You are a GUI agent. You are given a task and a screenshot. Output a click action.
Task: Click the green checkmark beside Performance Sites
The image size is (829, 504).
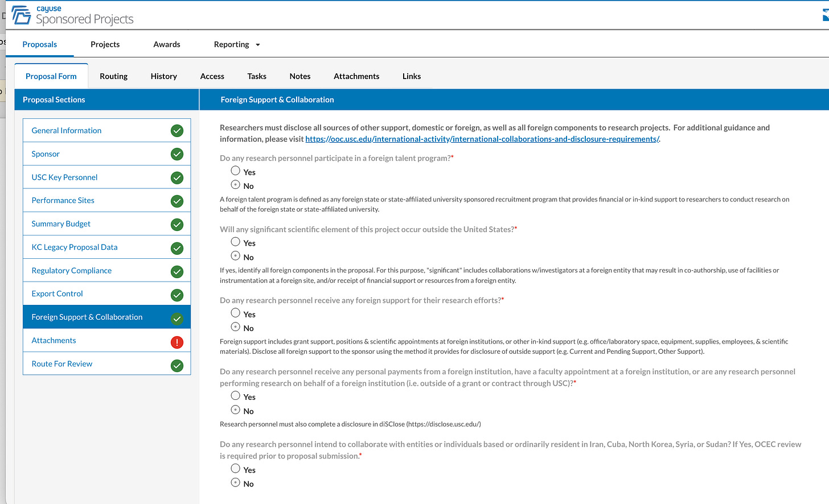click(177, 201)
